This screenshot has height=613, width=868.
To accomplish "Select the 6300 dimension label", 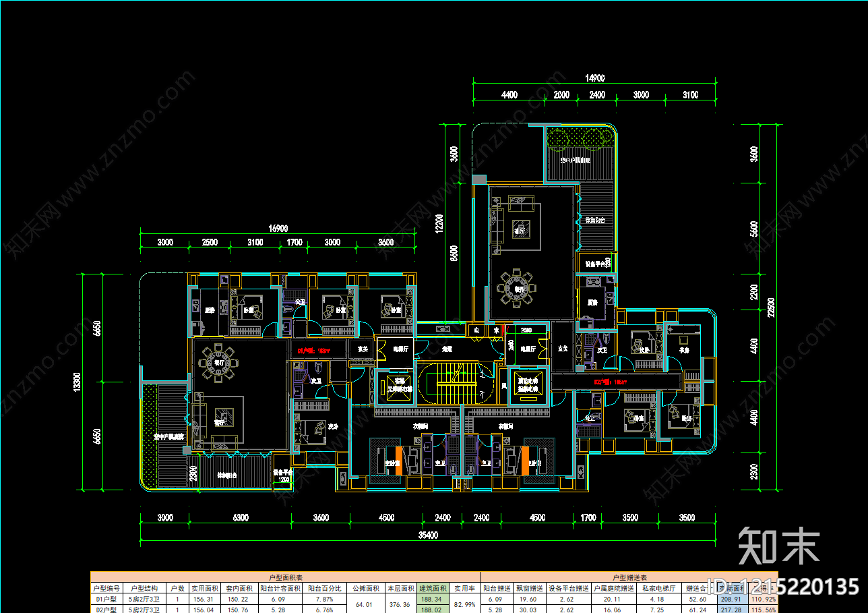I will point(241,518).
